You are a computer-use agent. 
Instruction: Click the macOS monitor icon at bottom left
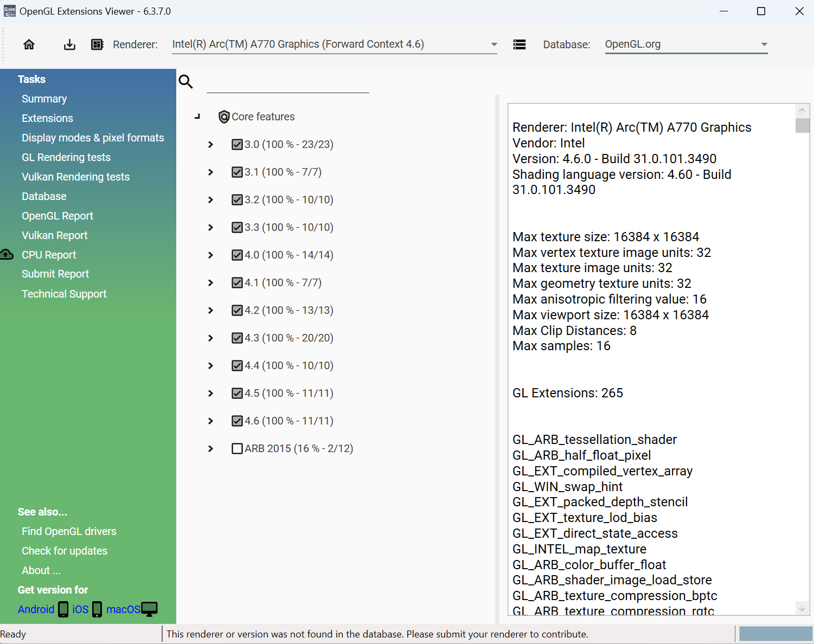(149, 609)
